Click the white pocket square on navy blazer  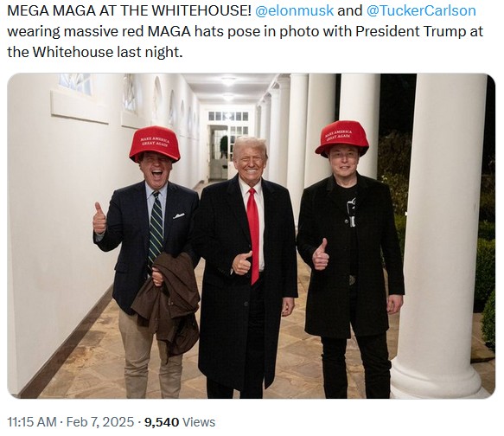tap(179, 215)
